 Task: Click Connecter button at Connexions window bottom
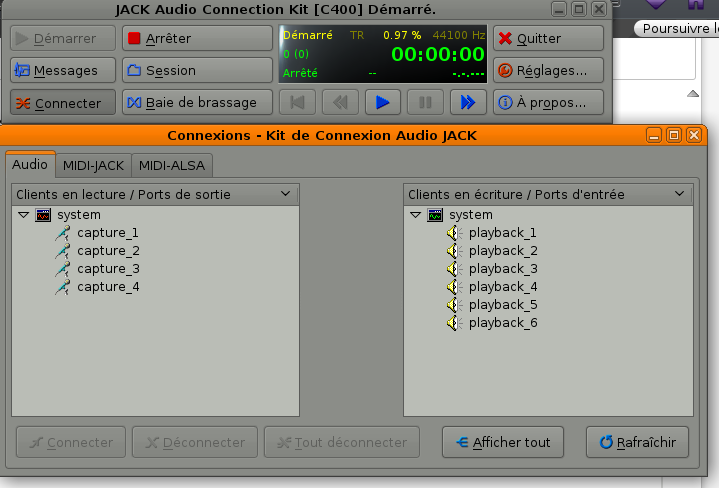pyautogui.click(x=71, y=442)
